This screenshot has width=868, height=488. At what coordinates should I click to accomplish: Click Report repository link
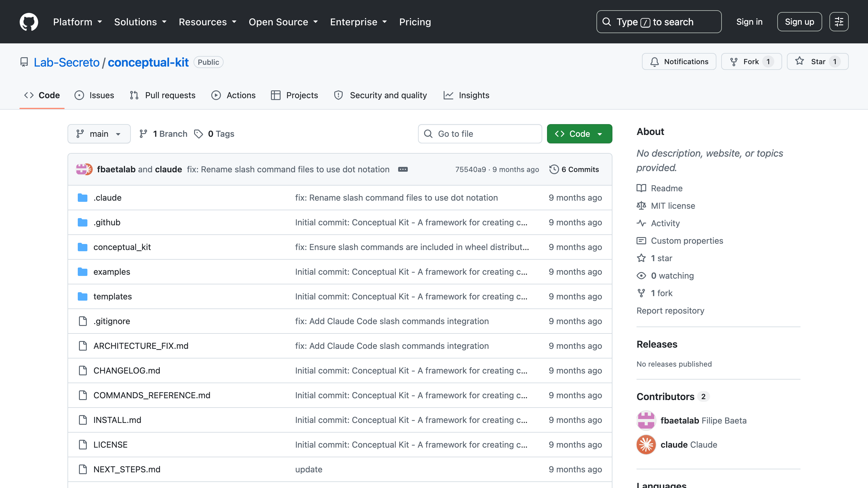[x=670, y=311]
